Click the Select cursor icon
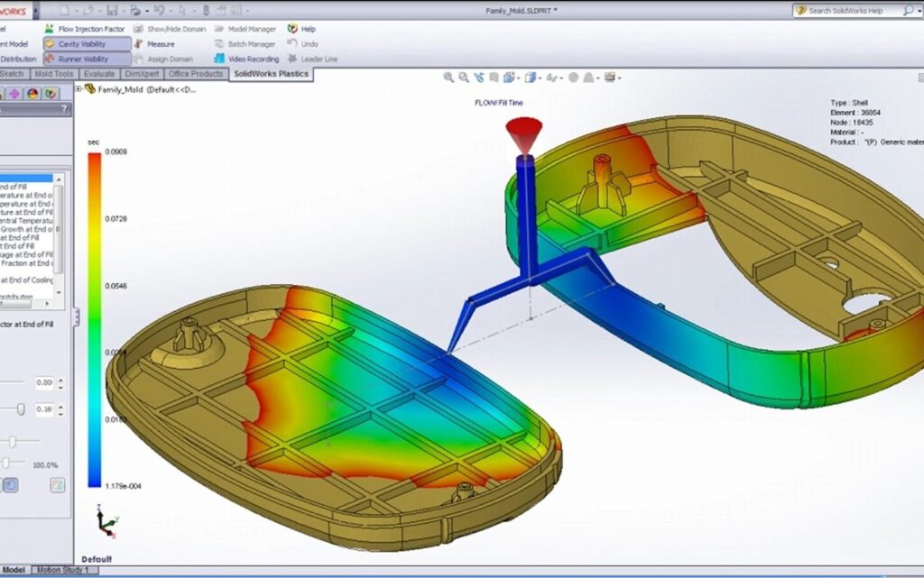The image size is (924, 578). tap(182, 10)
